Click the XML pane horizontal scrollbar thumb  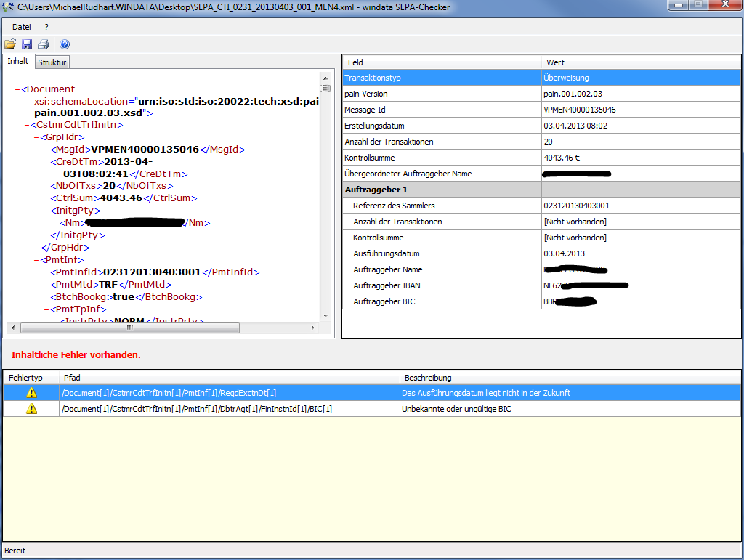coord(130,328)
